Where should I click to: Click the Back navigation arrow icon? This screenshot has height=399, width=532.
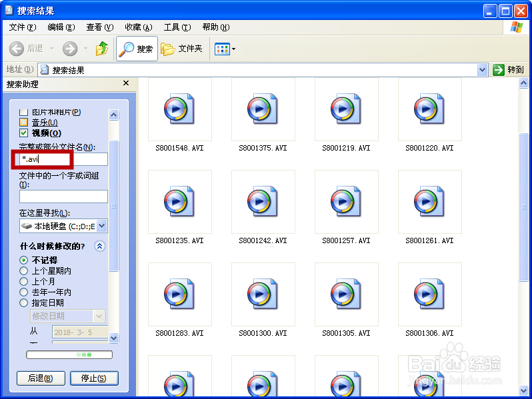(16, 49)
